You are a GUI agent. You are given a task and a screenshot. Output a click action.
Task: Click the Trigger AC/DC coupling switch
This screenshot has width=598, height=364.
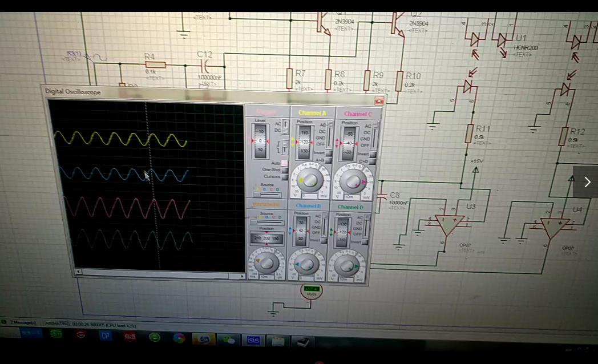click(x=285, y=127)
